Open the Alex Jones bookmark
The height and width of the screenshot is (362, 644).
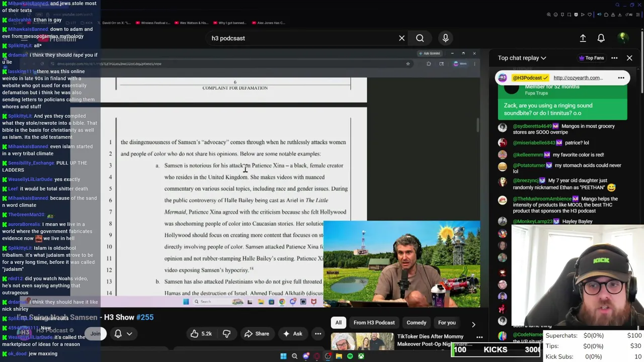tap(270, 23)
